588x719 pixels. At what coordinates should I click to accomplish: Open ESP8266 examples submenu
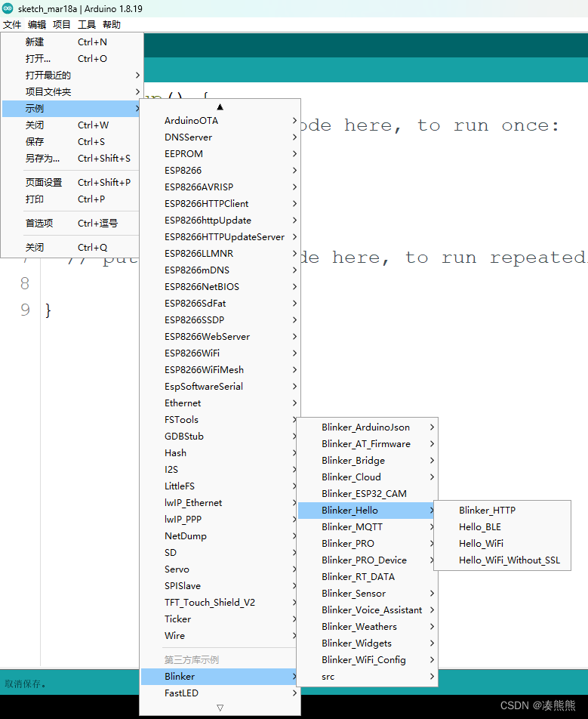[220, 171]
